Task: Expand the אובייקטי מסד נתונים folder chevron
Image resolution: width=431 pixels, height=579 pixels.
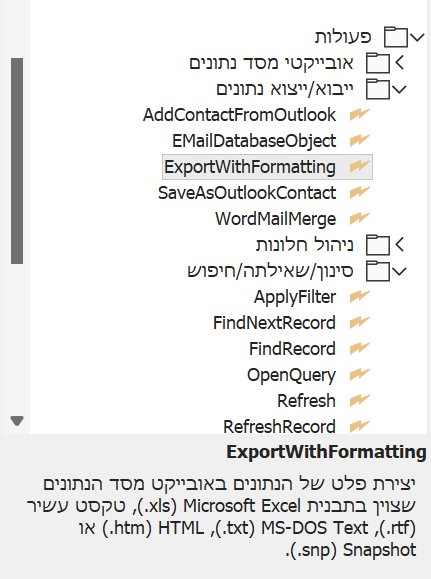Action: [x=400, y=63]
